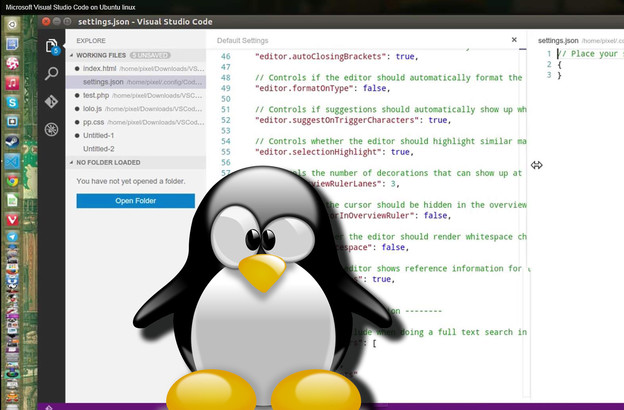Image resolution: width=624 pixels, height=410 pixels.
Task: Switch to the settings.json editor tab
Action: [x=559, y=41]
